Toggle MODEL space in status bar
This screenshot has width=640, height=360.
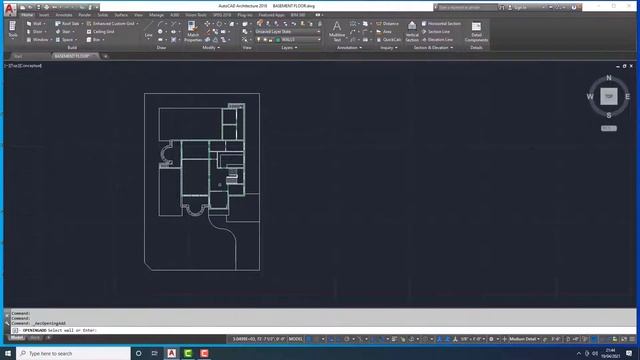coord(296,339)
